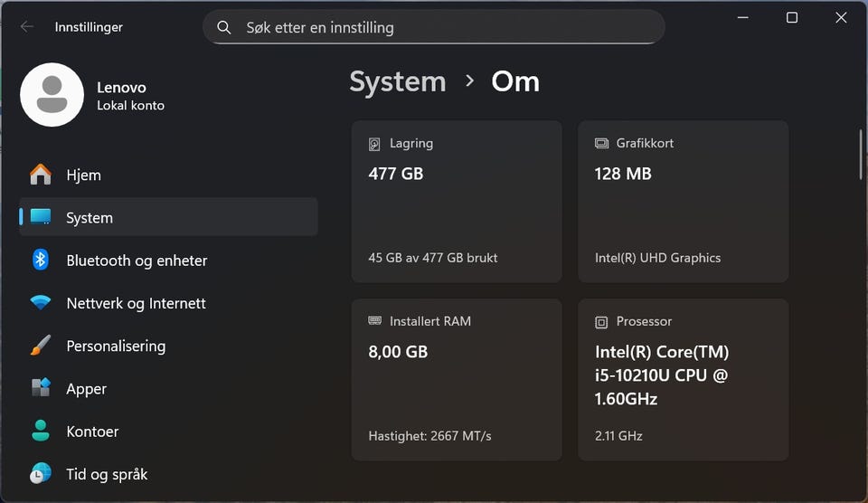Click the Nettverk og Internett Wi-Fi icon
This screenshot has height=503, width=868.
(41, 303)
